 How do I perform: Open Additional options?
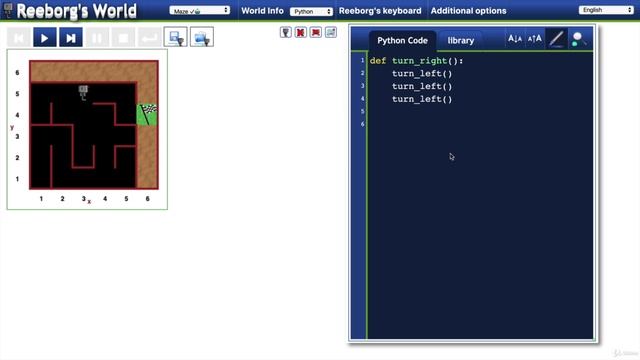click(469, 11)
